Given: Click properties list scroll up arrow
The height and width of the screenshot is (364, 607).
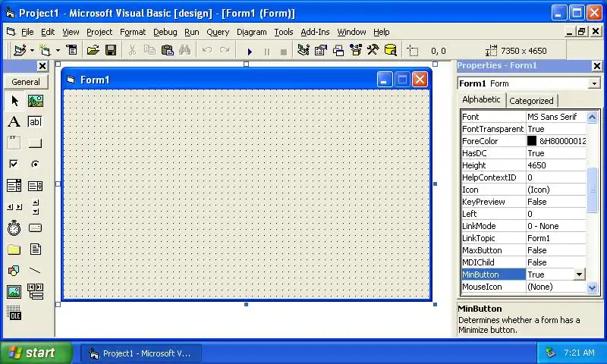Looking at the screenshot, I should [593, 117].
